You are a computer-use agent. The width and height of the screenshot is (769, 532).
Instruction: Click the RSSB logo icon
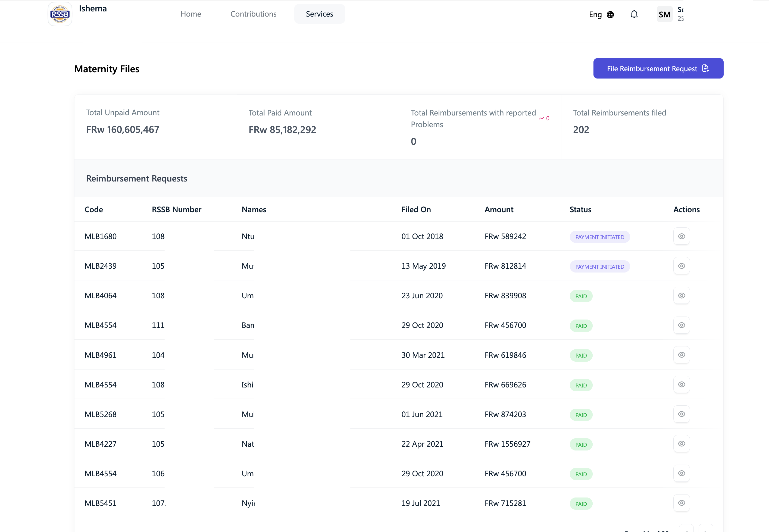[x=60, y=14]
